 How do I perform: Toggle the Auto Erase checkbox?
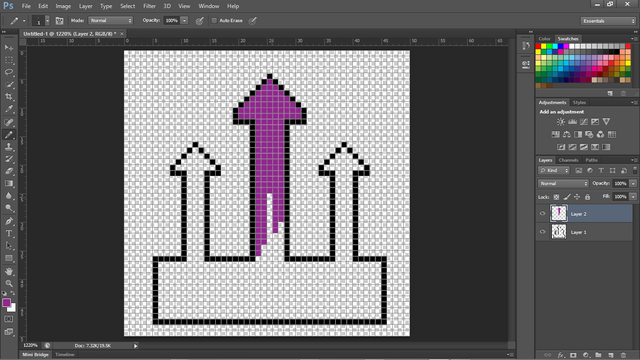coord(214,20)
